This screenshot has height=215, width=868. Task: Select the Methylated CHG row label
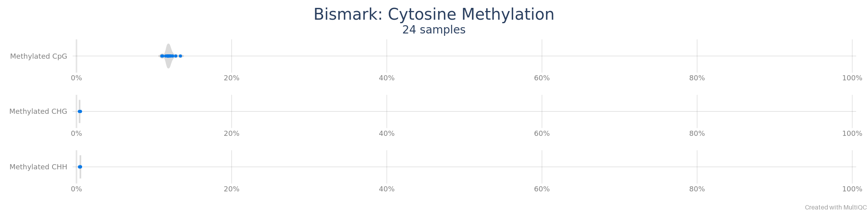[38, 111]
